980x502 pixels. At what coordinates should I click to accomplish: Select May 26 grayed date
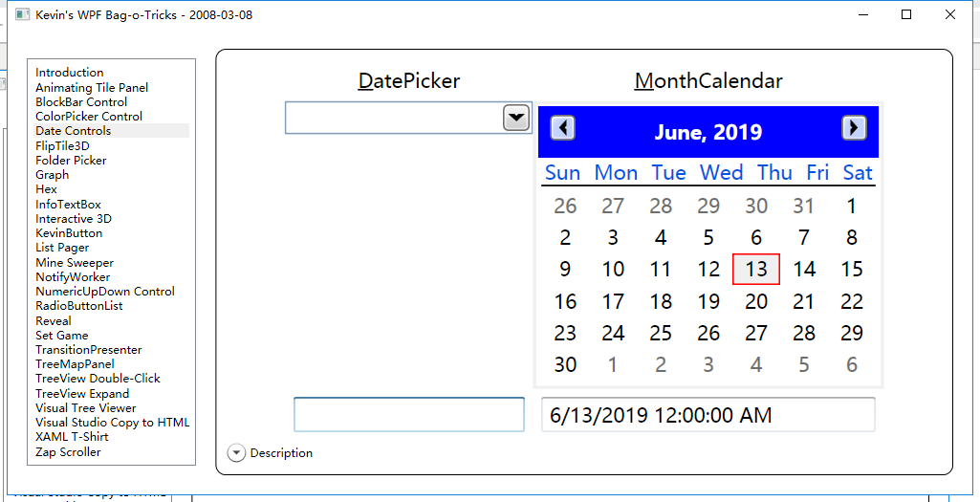565,206
